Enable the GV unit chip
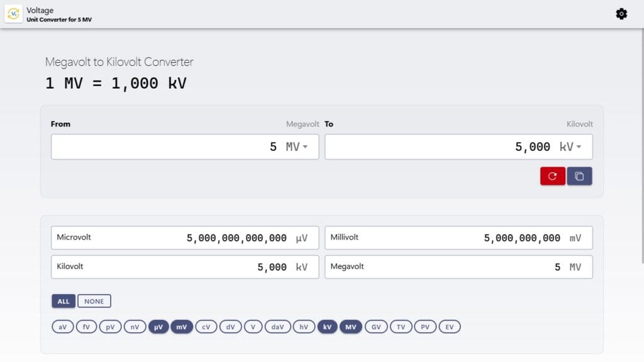Screen dimensions: 644x362 tap(376, 327)
